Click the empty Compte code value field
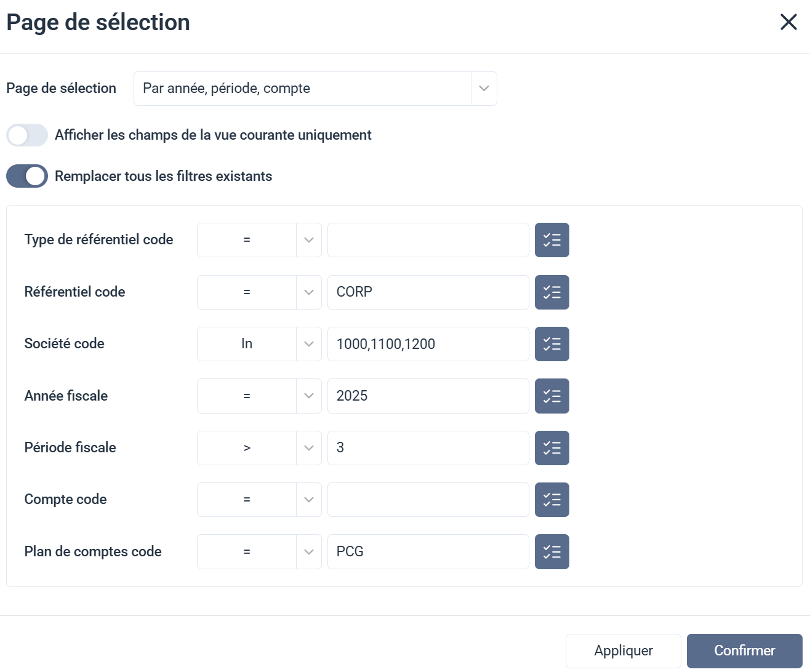 pyautogui.click(x=428, y=500)
